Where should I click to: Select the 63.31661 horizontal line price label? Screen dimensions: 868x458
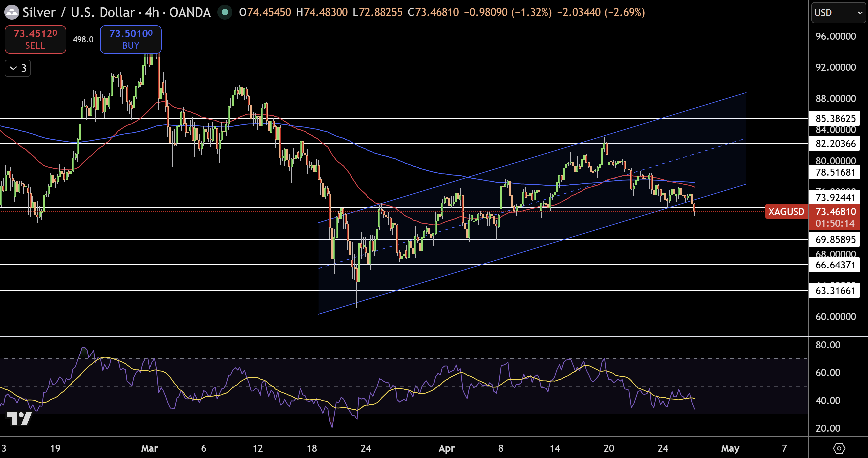(x=834, y=291)
